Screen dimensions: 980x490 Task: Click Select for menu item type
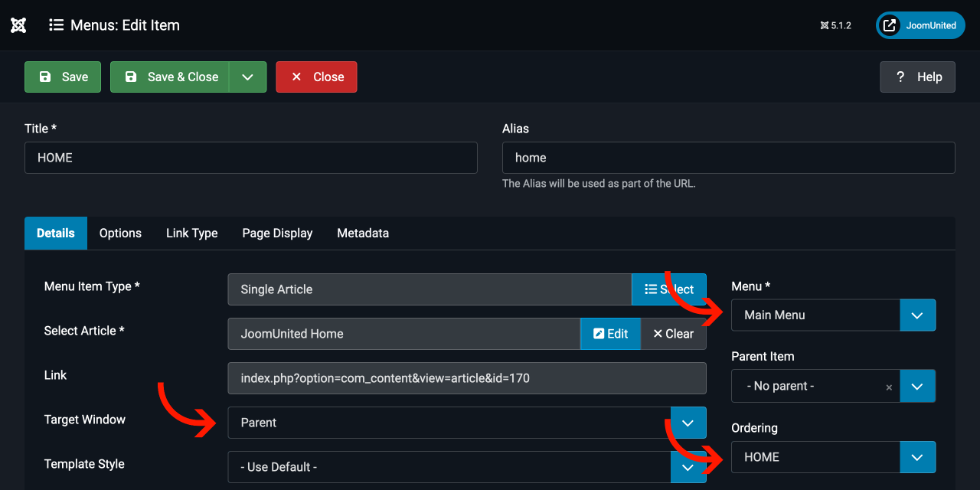668,289
